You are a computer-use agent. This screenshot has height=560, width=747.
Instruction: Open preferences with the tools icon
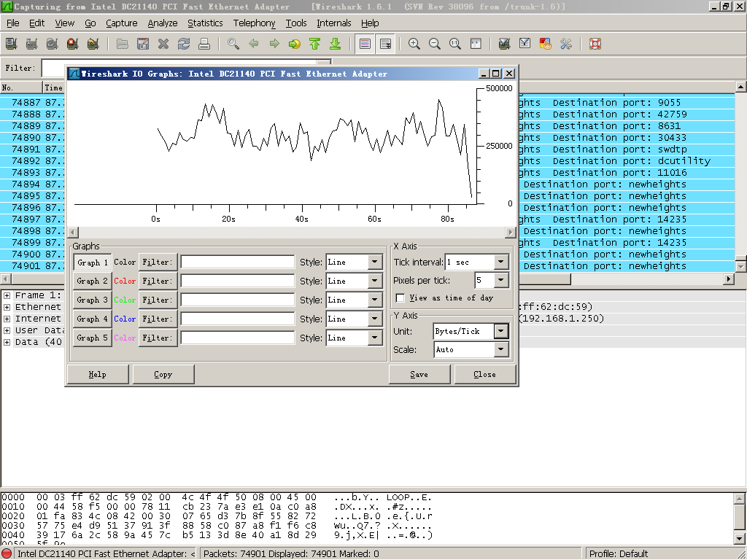(x=566, y=44)
